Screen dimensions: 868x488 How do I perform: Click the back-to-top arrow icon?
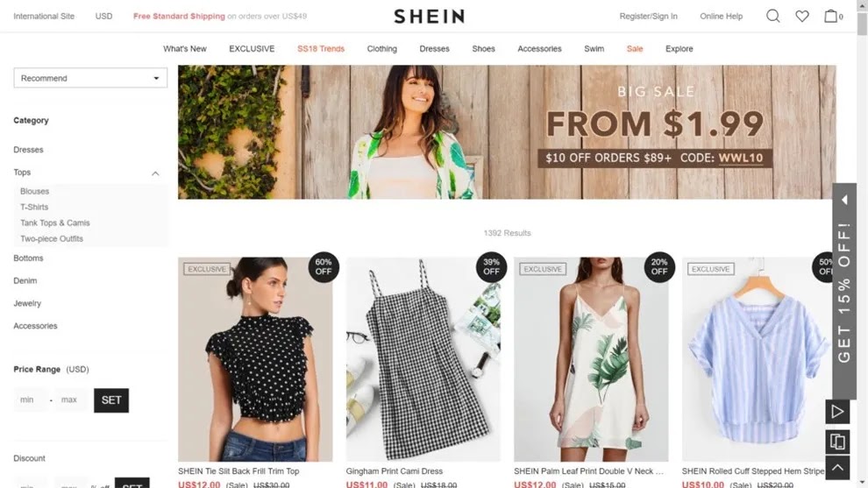[837, 468]
